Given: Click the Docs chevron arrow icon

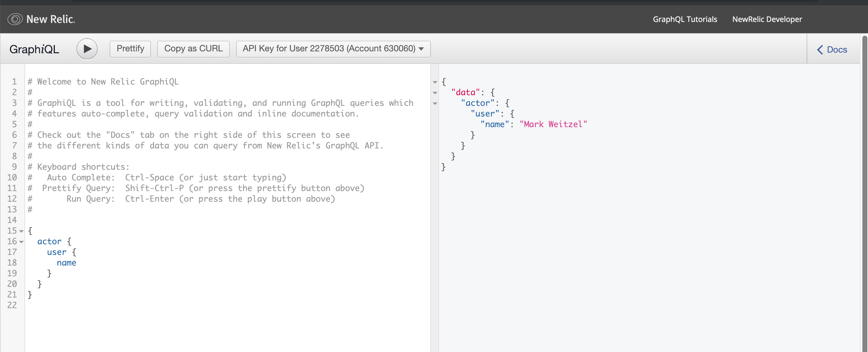Looking at the screenshot, I should [x=820, y=49].
